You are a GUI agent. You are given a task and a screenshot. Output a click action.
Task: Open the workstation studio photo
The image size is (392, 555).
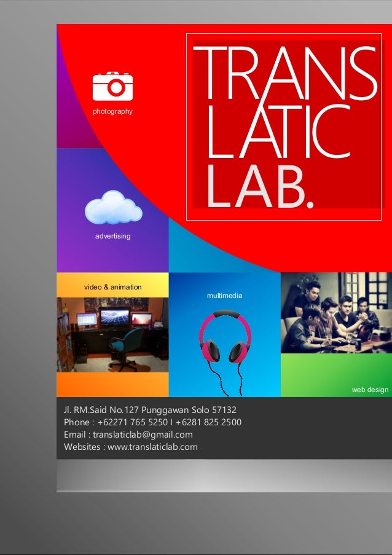point(112,335)
